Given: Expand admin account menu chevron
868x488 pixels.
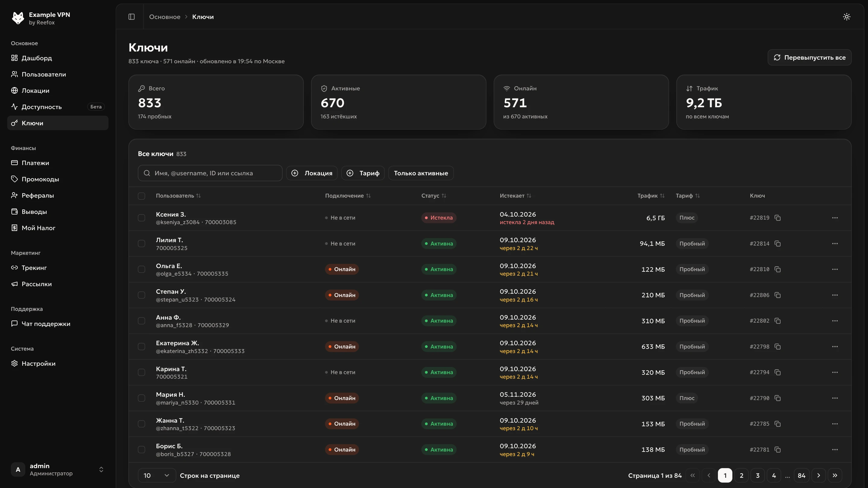Looking at the screenshot, I should click(x=101, y=470).
